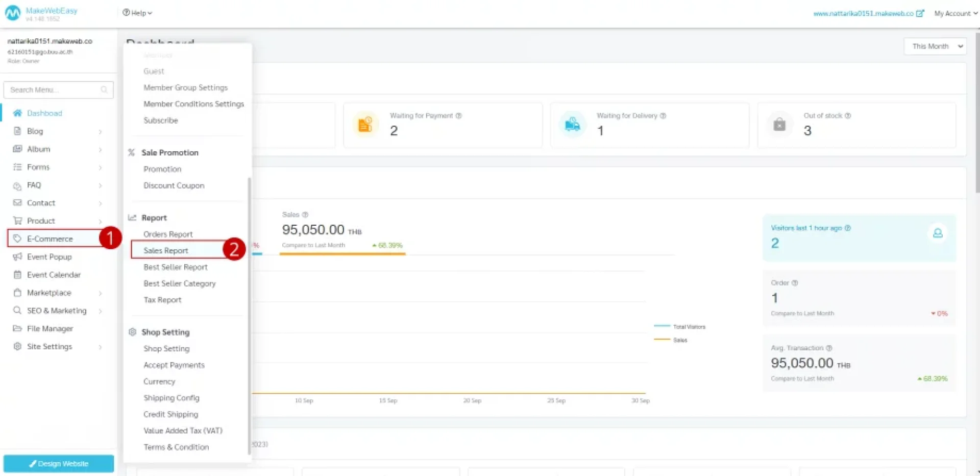980x476 pixels.
Task: Open external site link icon
Action: [x=920, y=14]
